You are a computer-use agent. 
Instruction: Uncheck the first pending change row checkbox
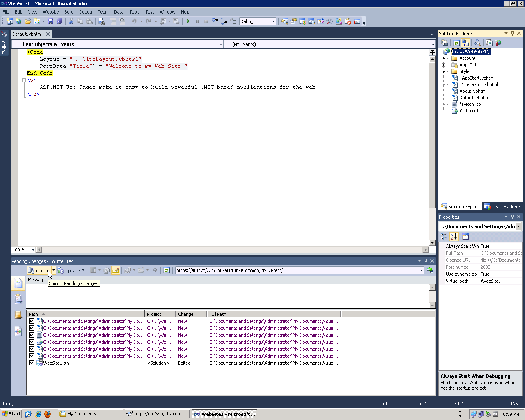click(x=32, y=321)
